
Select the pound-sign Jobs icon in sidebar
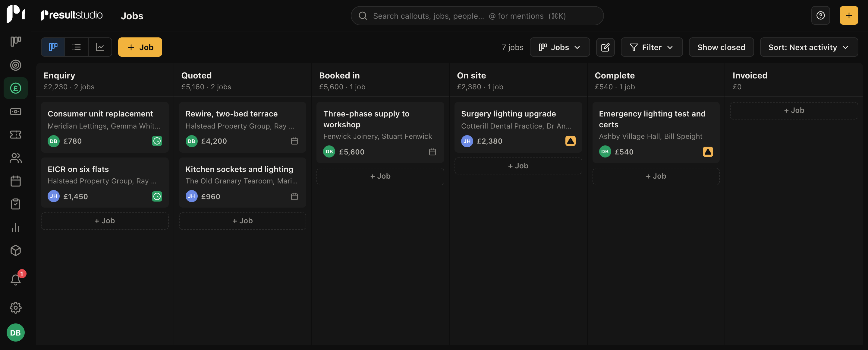coord(15,88)
